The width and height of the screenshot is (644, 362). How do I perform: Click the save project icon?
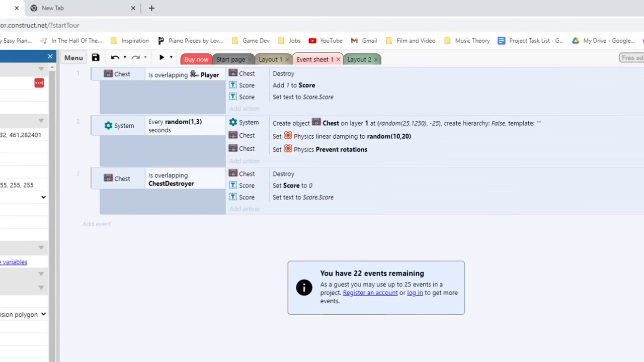(x=95, y=57)
